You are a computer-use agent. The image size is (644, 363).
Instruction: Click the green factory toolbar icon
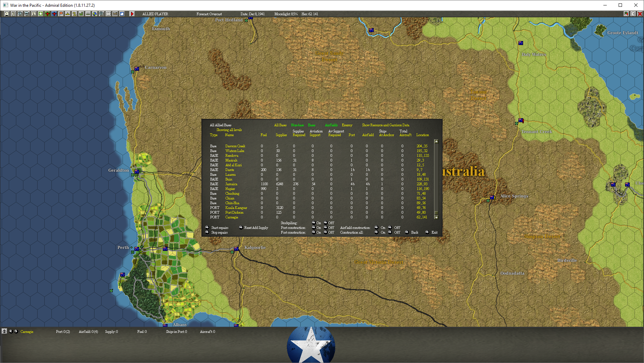click(x=81, y=14)
